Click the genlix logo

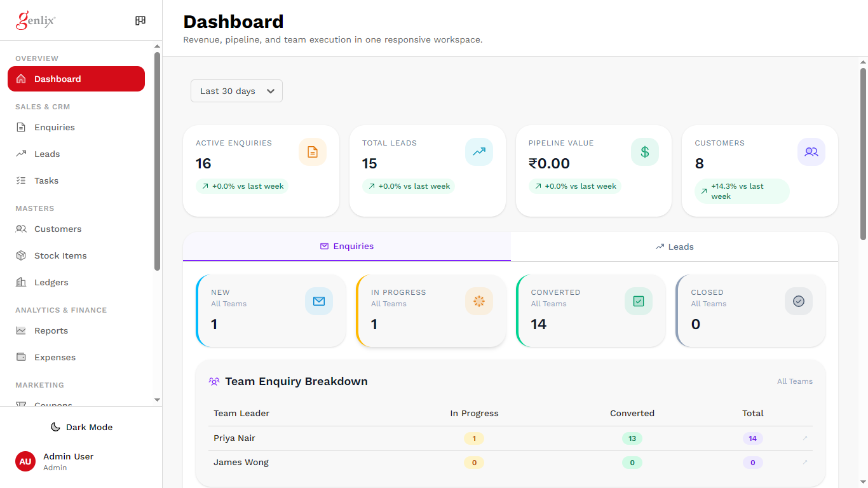(x=35, y=20)
